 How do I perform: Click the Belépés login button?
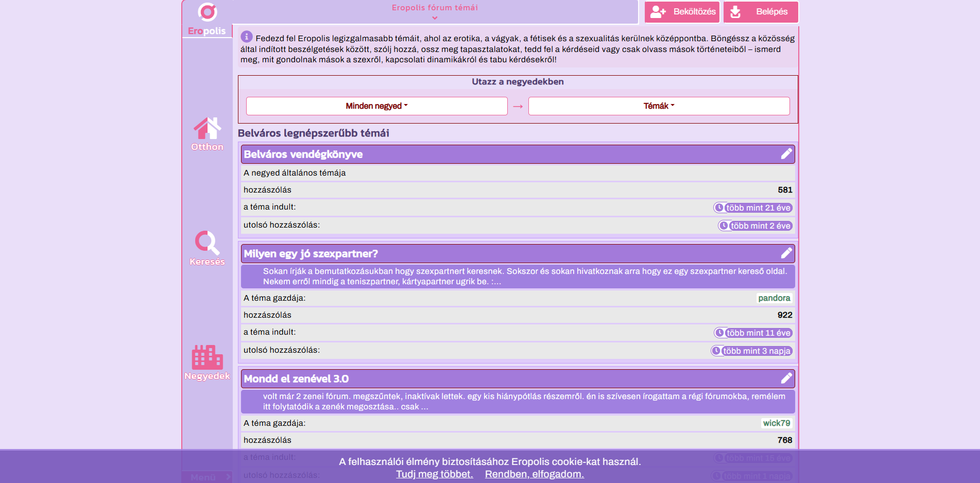pos(761,12)
